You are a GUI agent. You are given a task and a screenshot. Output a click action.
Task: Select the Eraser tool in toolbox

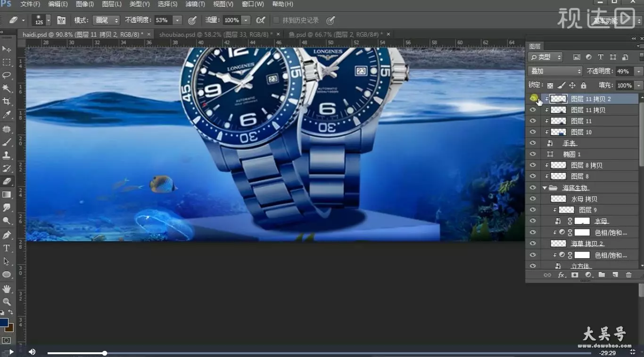[x=7, y=181]
